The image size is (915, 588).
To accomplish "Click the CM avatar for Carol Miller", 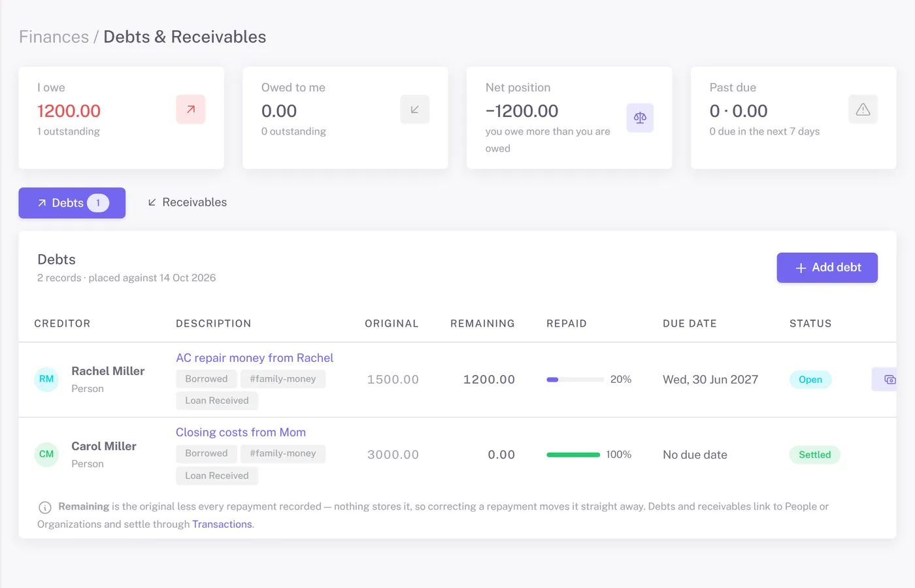I will coord(46,454).
